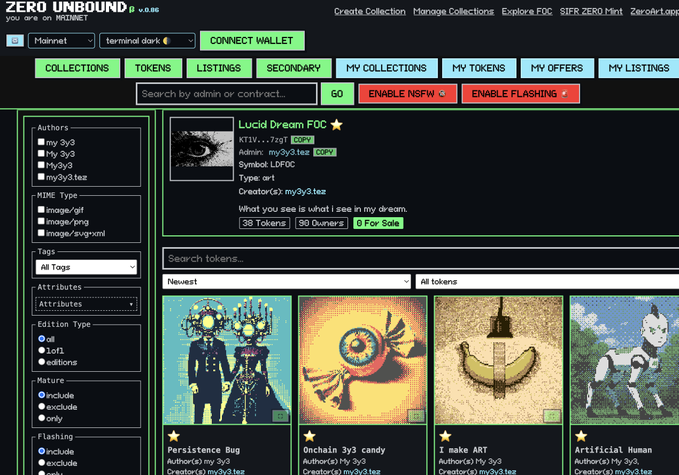679x475 pixels.
Task: Click the star icon beside Lucid Dream FOC
Action: click(336, 125)
